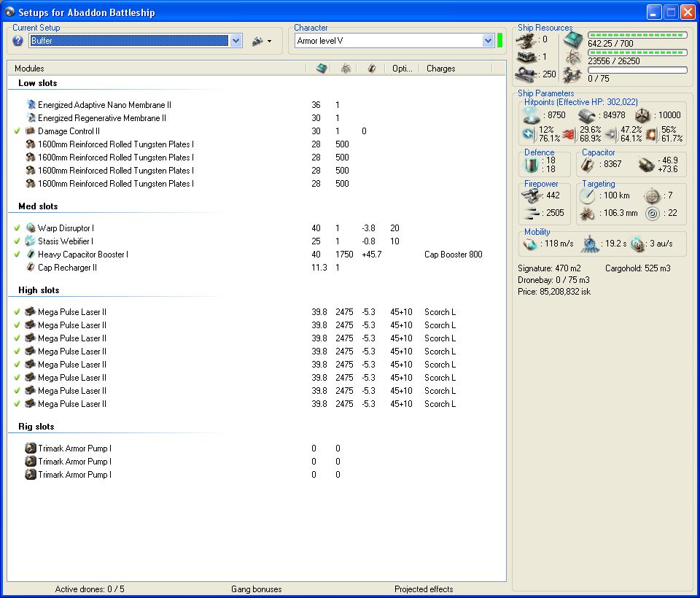Open the ship setup actions icon menu

click(x=257, y=41)
